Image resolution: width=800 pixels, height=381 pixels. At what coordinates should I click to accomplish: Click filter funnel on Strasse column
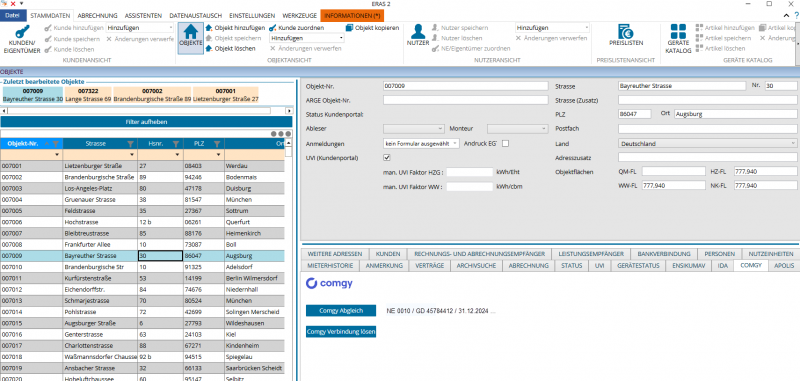[131, 144]
